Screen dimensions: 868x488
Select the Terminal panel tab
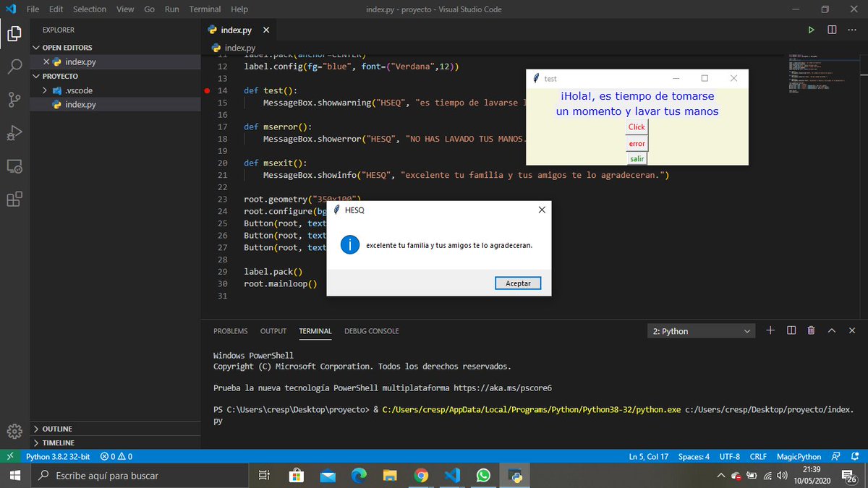point(315,331)
